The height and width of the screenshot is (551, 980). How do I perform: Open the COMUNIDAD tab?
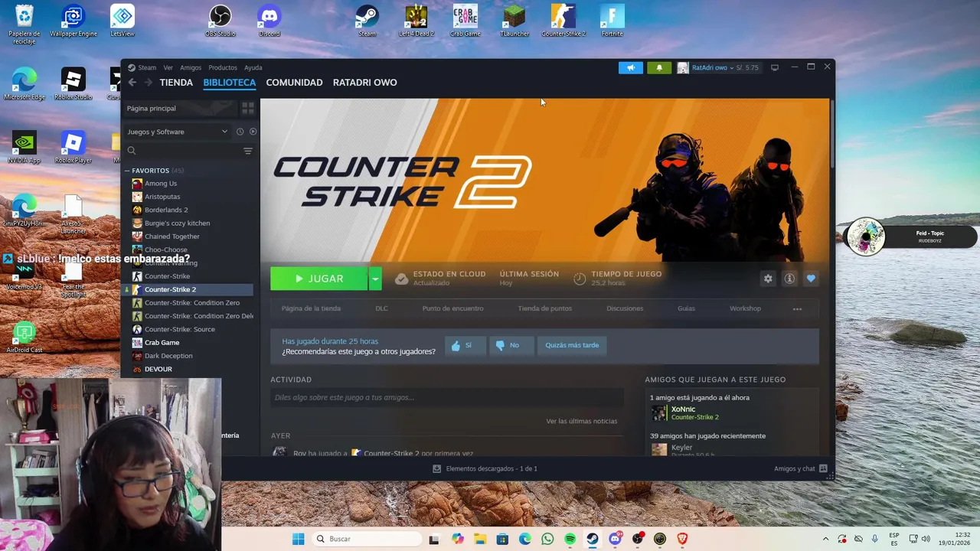click(294, 83)
